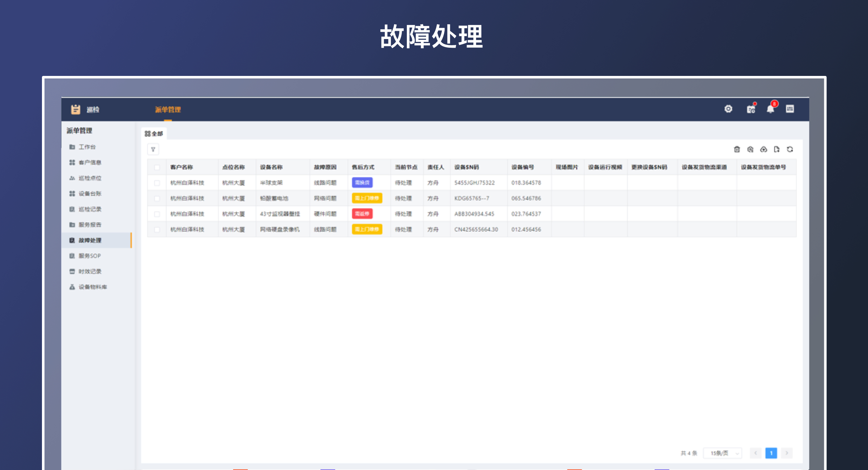Click the previous page arrow
The height and width of the screenshot is (470, 868).
[x=756, y=453]
